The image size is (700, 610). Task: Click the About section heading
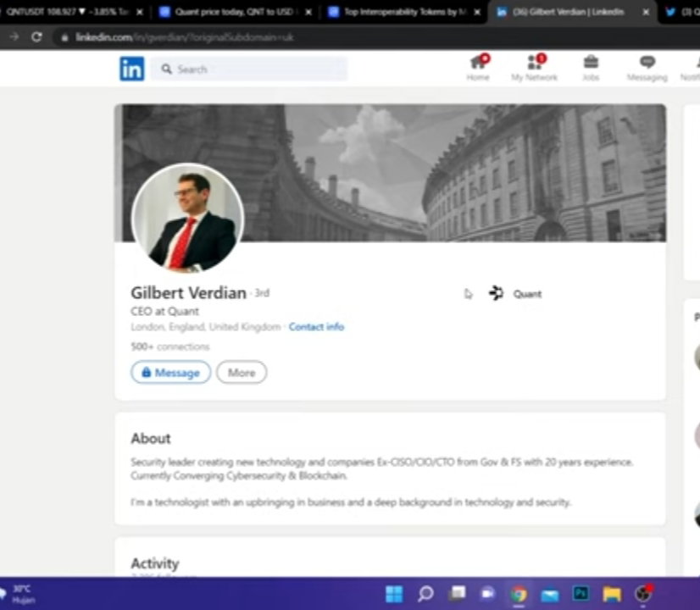pyautogui.click(x=151, y=439)
